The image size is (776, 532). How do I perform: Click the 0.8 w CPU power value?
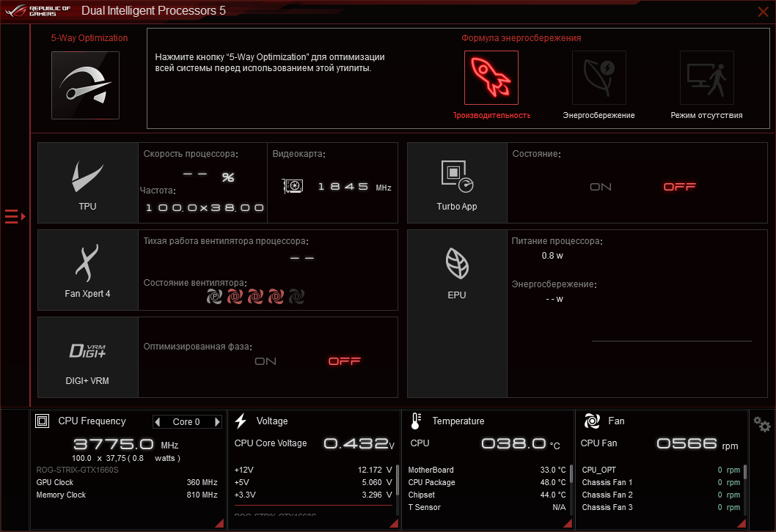pos(552,256)
